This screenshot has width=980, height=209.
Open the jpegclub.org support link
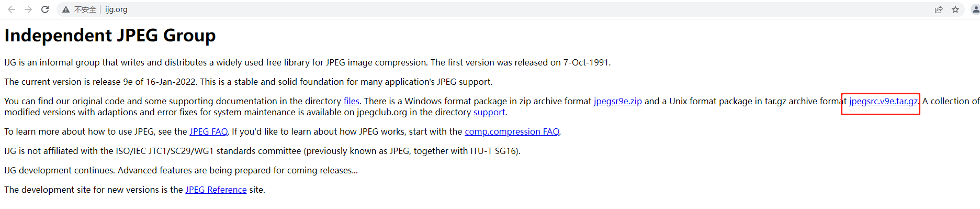(489, 112)
